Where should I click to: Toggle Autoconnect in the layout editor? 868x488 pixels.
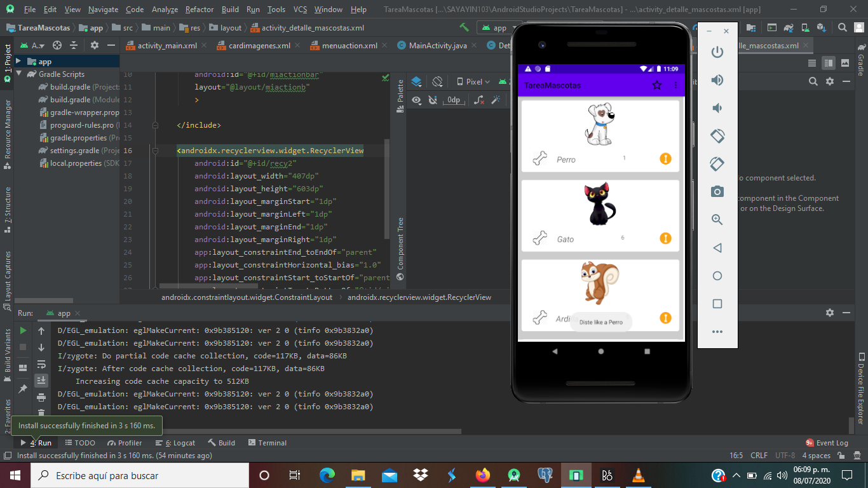point(433,100)
